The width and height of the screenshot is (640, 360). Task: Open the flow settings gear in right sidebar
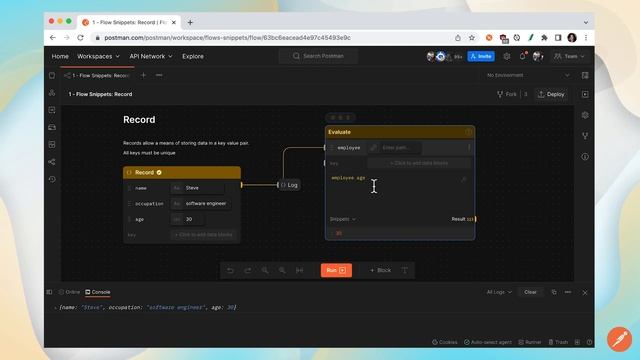coord(585,115)
